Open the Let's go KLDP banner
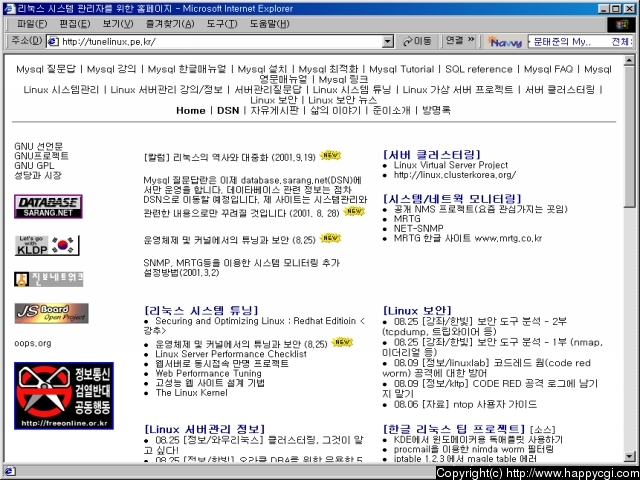This screenshot has width=640, height=480. pyautogui.click(x=47, y=245)
